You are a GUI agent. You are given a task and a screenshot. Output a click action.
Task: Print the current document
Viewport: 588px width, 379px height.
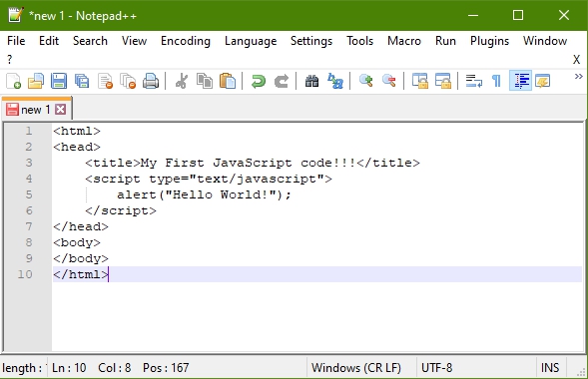point(151,81)
